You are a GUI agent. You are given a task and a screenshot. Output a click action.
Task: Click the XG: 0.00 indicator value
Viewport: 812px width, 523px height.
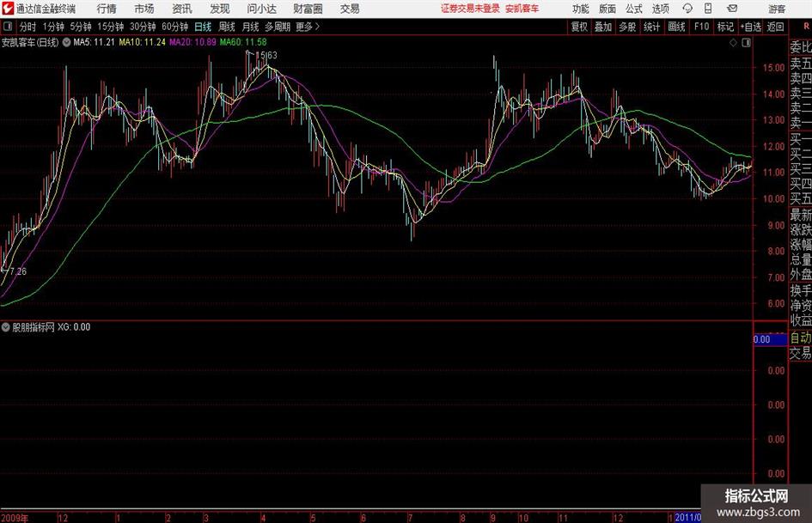74,327
